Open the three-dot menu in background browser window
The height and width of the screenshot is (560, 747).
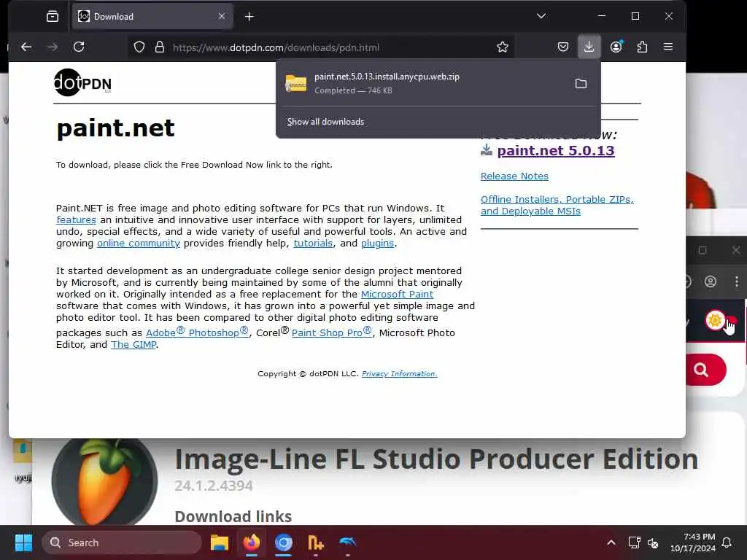(x=737, y=281)
